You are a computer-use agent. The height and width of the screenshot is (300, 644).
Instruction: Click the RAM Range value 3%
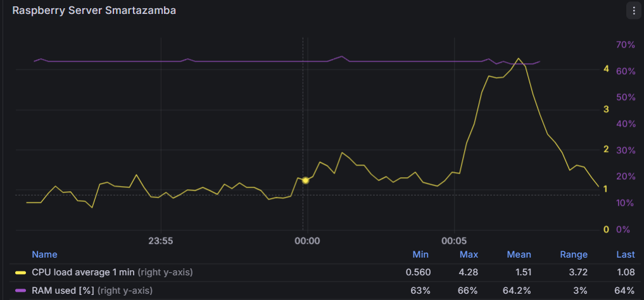click(580, 291)
